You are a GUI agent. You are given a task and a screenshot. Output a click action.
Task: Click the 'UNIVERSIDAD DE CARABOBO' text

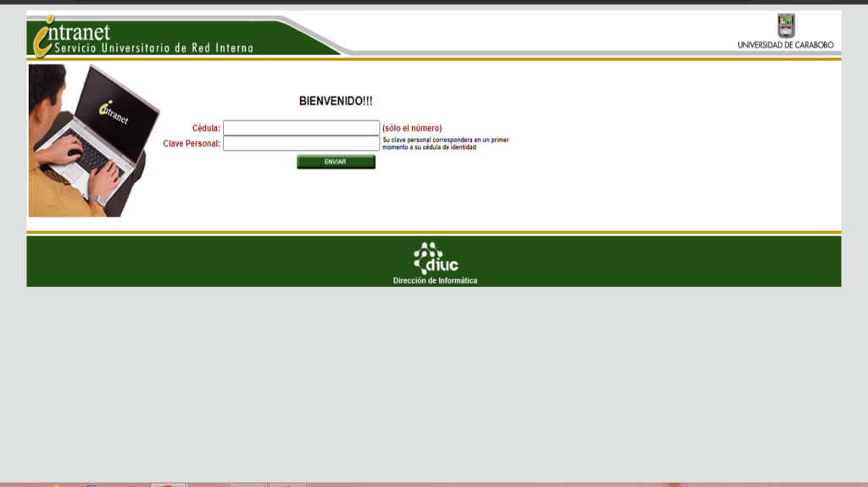[786, 45]
